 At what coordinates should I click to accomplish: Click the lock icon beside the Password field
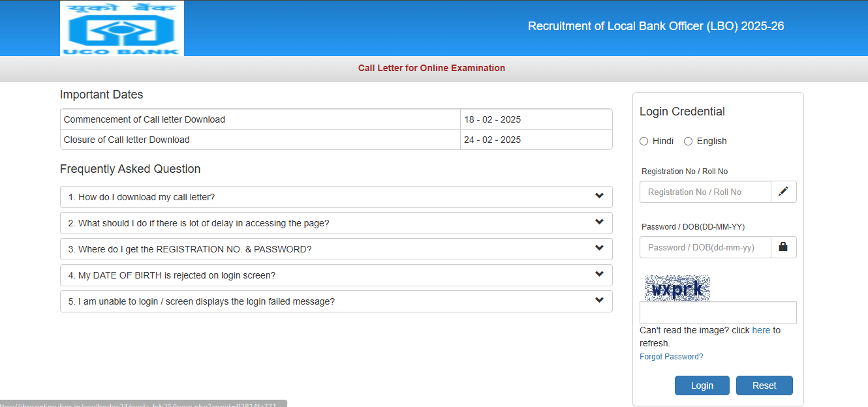pos(784,247)
